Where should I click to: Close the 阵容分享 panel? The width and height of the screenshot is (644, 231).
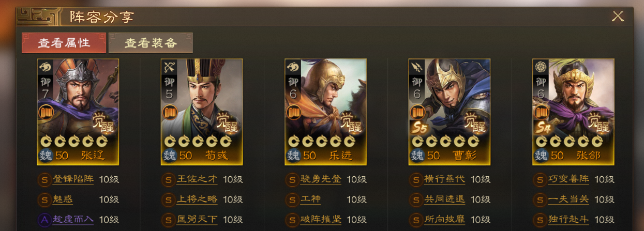618,17
